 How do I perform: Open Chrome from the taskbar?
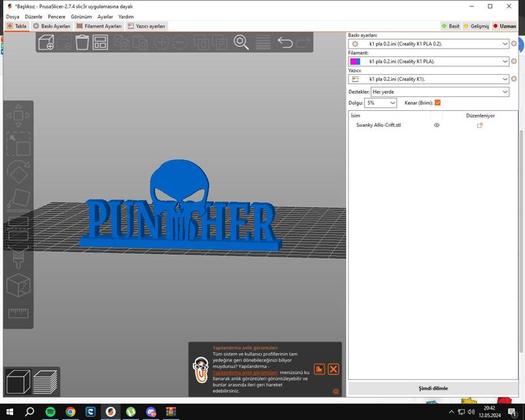point(70,411)
